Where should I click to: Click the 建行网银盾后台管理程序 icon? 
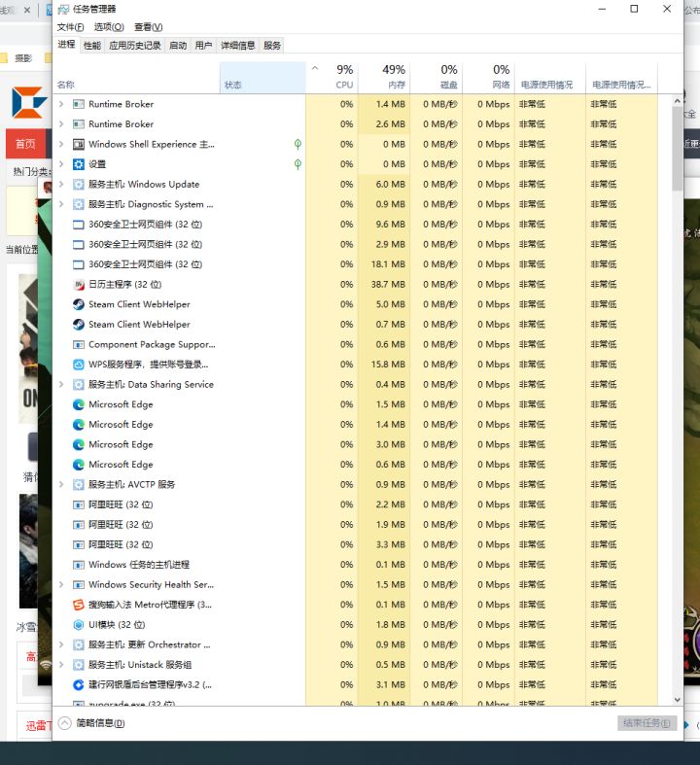(78, 685)
